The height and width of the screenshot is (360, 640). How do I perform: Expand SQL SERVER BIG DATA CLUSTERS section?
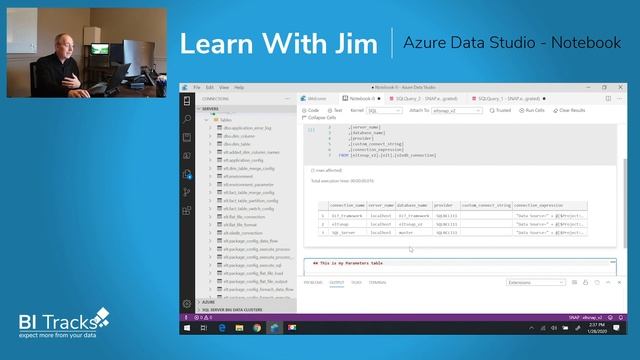(246, 310)
